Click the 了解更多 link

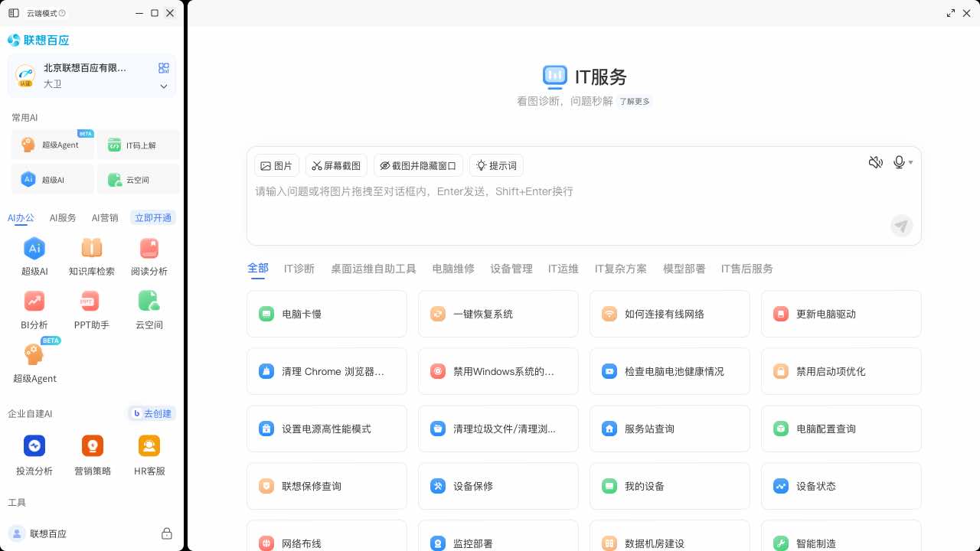[x=634, y=100]
